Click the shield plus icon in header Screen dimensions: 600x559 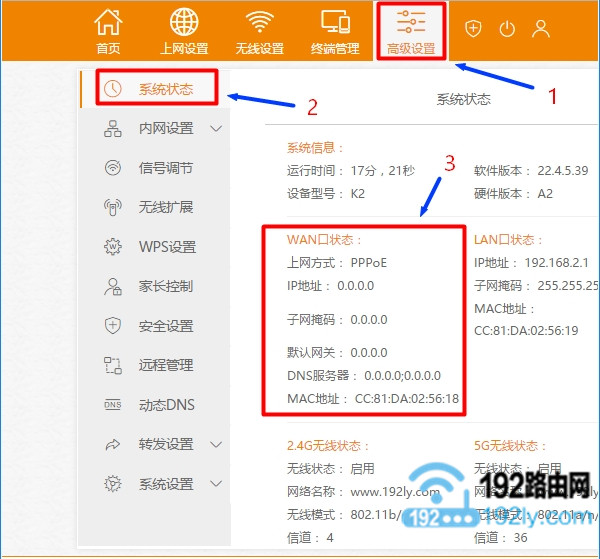pyautogui.click(x=473, y=29)
